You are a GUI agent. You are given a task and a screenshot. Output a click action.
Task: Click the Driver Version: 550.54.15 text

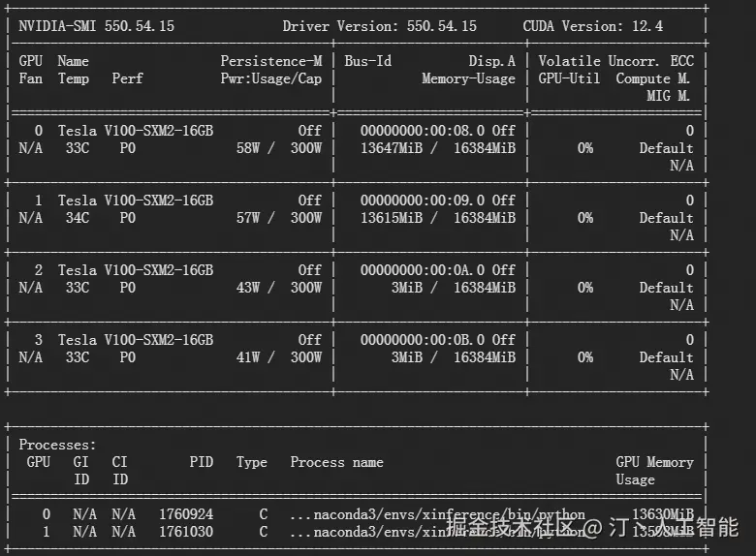click(x=379, y=26)
